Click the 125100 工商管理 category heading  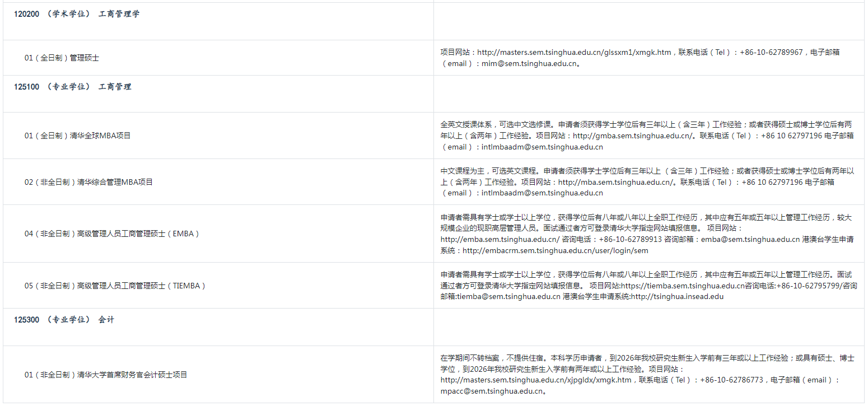(73, 87)
